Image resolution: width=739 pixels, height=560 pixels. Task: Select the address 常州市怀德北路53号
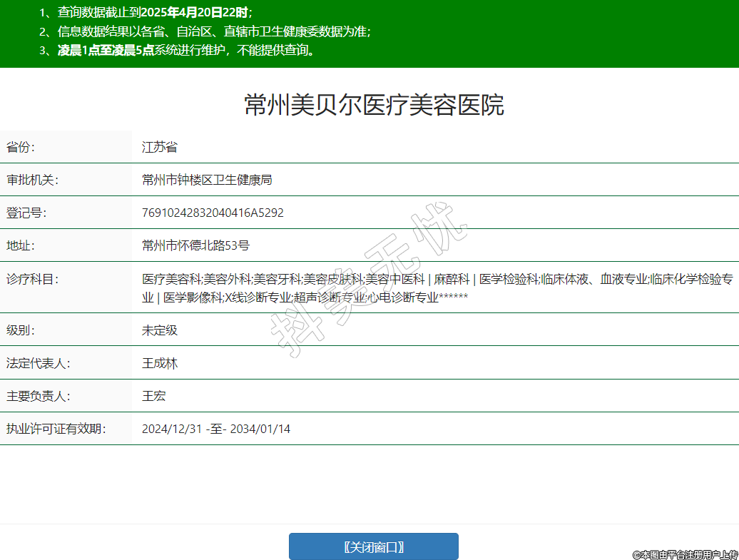(195, 246)
